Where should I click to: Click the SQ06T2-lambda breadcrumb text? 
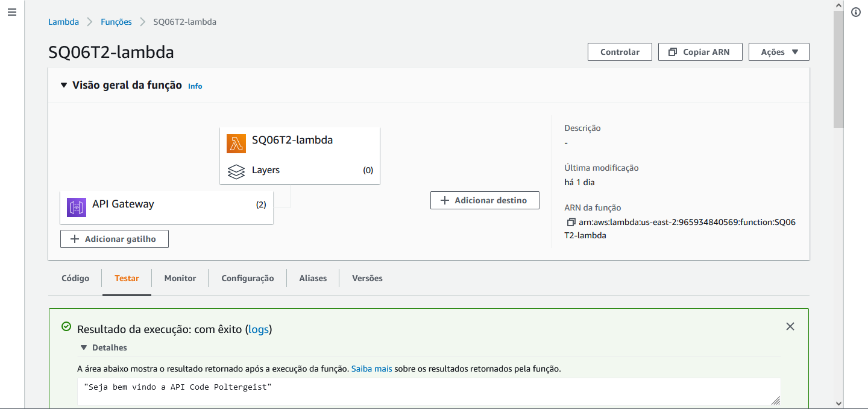tap(185, 22)
